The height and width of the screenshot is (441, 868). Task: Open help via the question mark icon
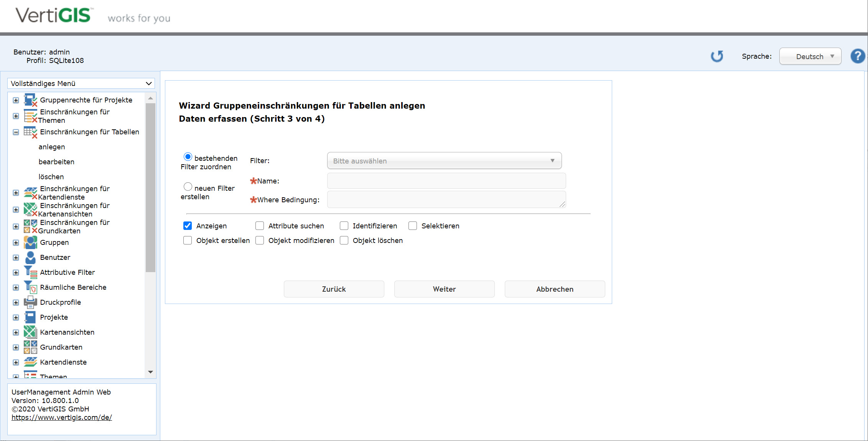coord(858,56)
